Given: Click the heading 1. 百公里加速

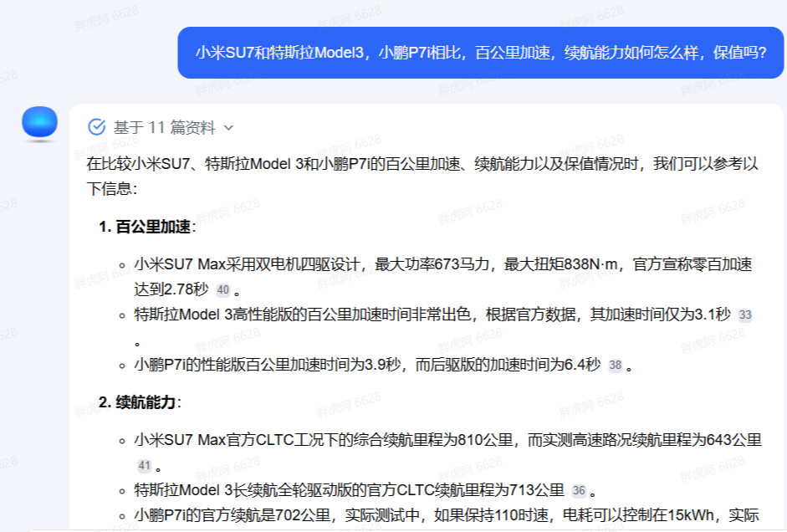Looking at the screenshot, I should coord(147,227).
